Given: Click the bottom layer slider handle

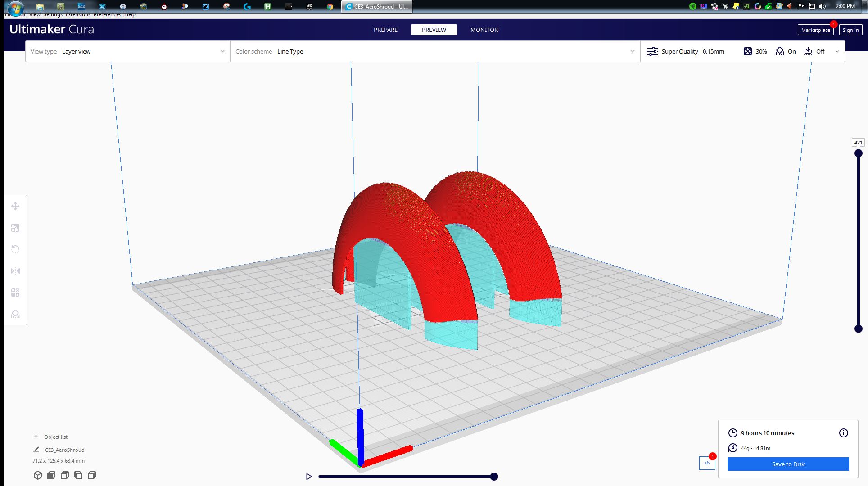Looking at the screenshot, I should pos(859,329).
